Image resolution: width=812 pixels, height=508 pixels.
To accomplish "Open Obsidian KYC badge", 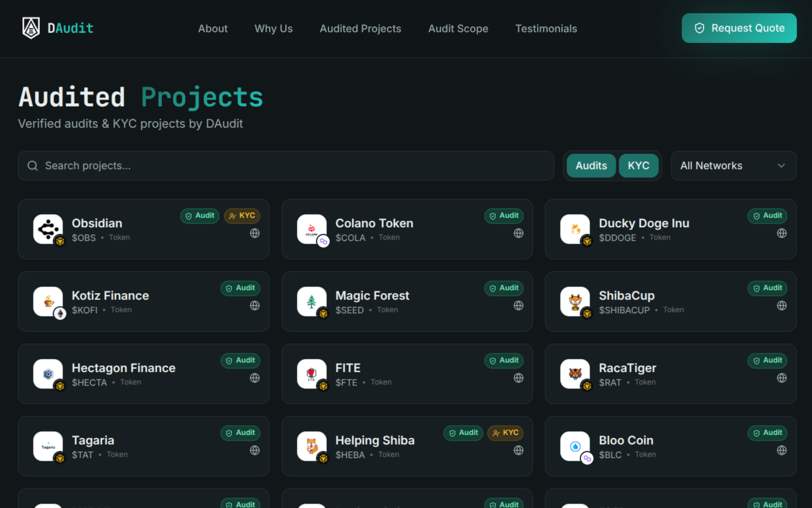I will (242, 216).
